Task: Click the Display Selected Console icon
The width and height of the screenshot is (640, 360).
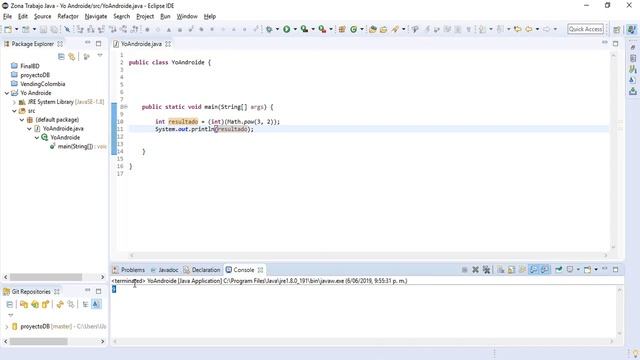Action: pyautogui.click(x=570, y=270)
